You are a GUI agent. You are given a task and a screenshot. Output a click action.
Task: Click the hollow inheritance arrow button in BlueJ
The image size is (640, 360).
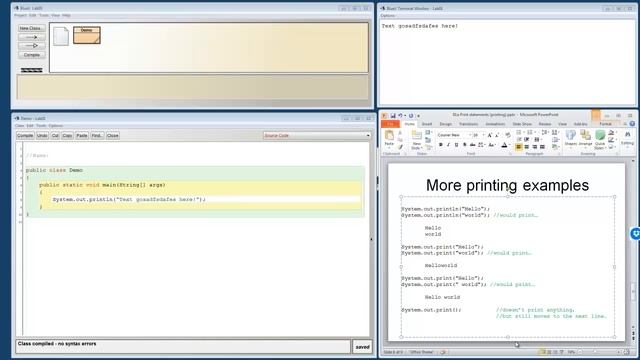[31, 46]
